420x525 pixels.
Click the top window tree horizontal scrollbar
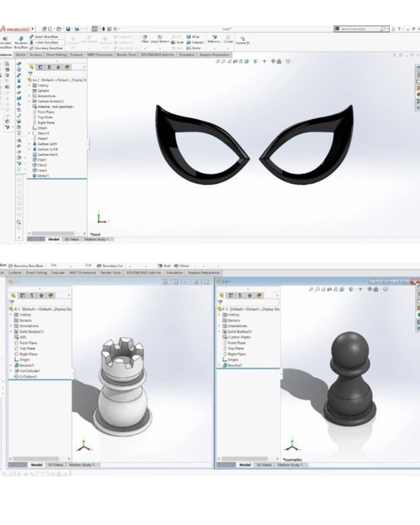tap(52, 234)
